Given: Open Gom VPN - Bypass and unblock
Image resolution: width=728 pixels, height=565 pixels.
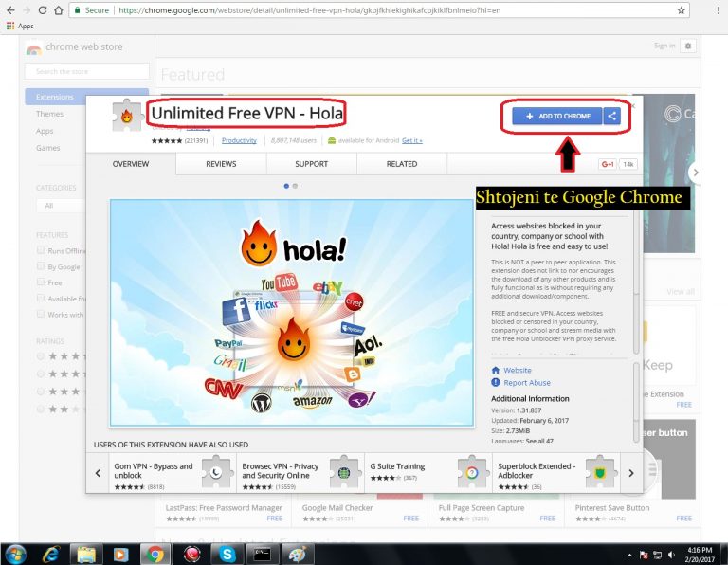Looking at the screenshot, I should pyautogui.click(x=154, y=471).
